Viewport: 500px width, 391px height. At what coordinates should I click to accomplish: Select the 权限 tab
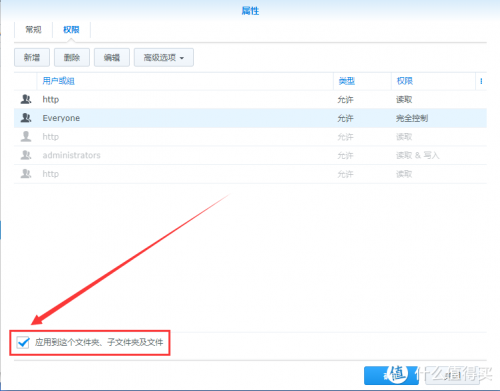pos(71,30)
